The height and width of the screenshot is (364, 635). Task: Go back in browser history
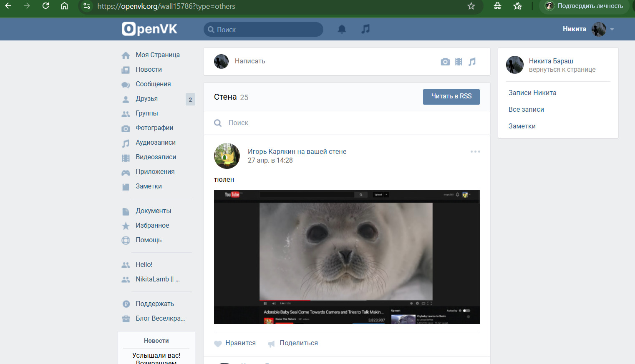coord(8,6)
